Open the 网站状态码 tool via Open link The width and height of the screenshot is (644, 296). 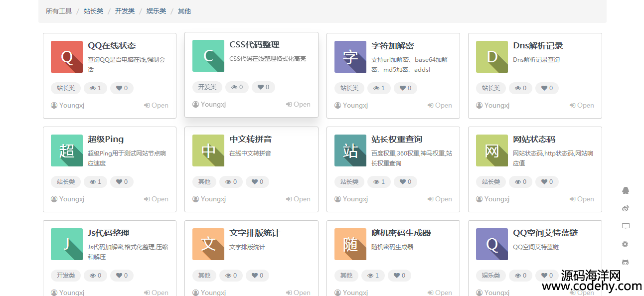pos(582,199)
